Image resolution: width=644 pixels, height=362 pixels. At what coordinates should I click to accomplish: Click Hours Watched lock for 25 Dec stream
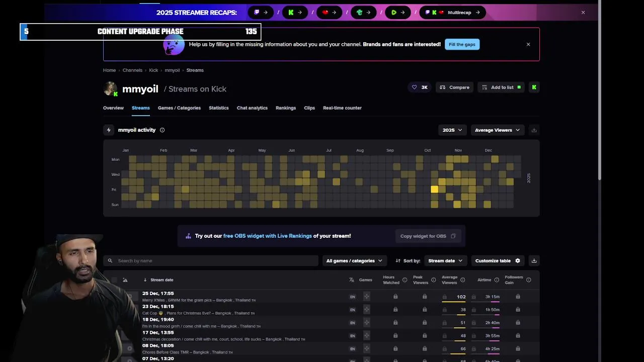pos(395,297)
